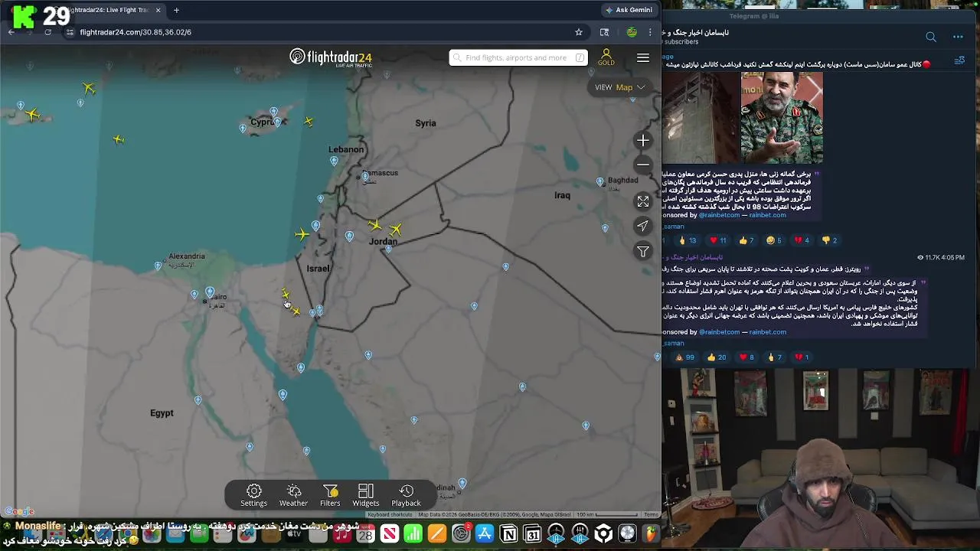Open Settings in the bottom map toolbar
This screenshot has height=551, width=980.
tap(254, 495)
